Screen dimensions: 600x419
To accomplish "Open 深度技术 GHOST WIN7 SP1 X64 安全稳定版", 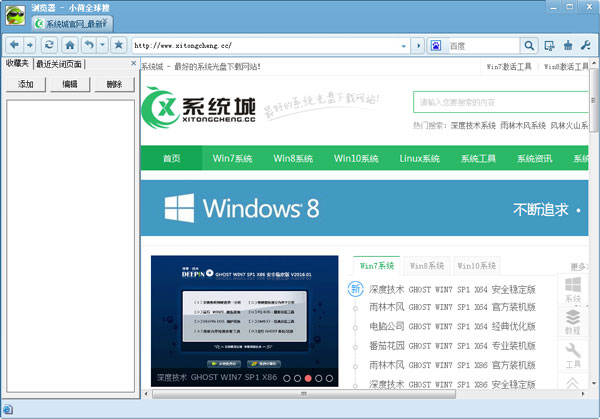I will (452, 289).
